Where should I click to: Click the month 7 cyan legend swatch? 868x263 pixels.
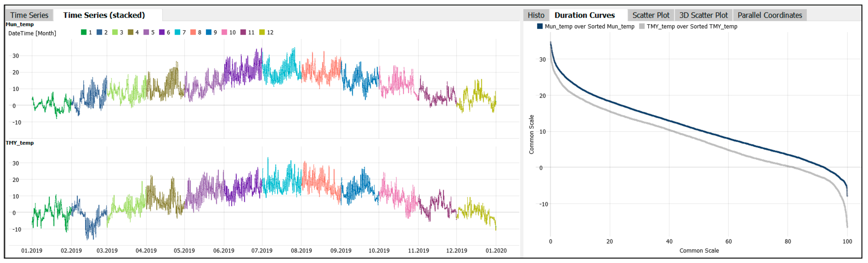point(178,32)
